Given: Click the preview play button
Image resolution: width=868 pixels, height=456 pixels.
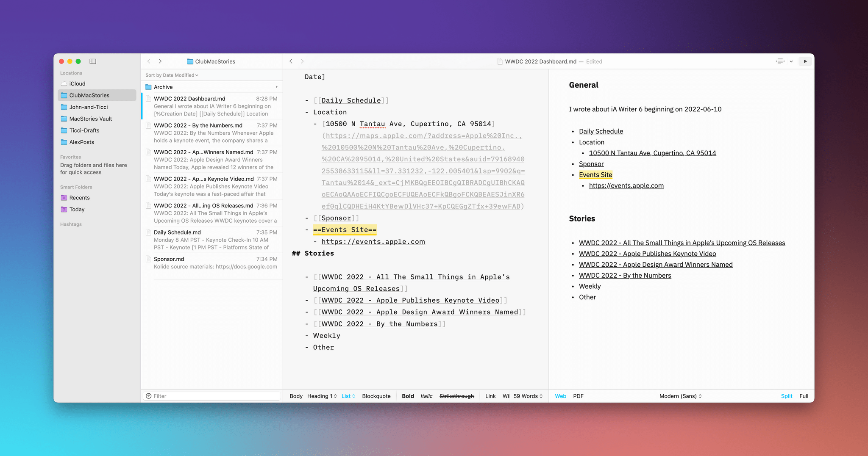Looking at the screenshot, I should tap(805, 61).
